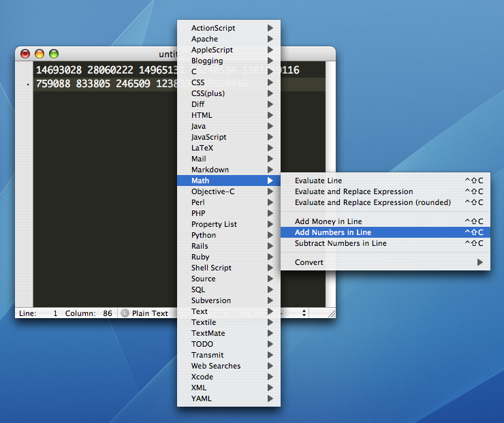Open the Objective-C bundle submenu
The image size is (504, 423).
click(229, 191)
